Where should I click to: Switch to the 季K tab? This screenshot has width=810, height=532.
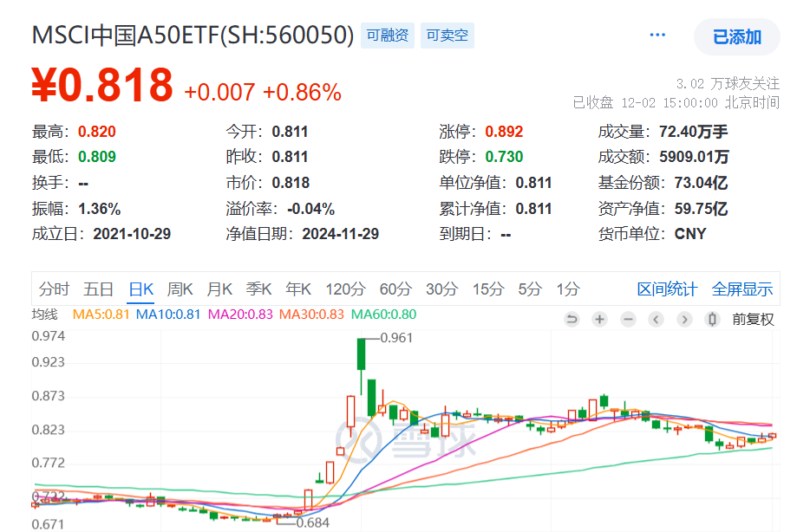coord(258,289)
